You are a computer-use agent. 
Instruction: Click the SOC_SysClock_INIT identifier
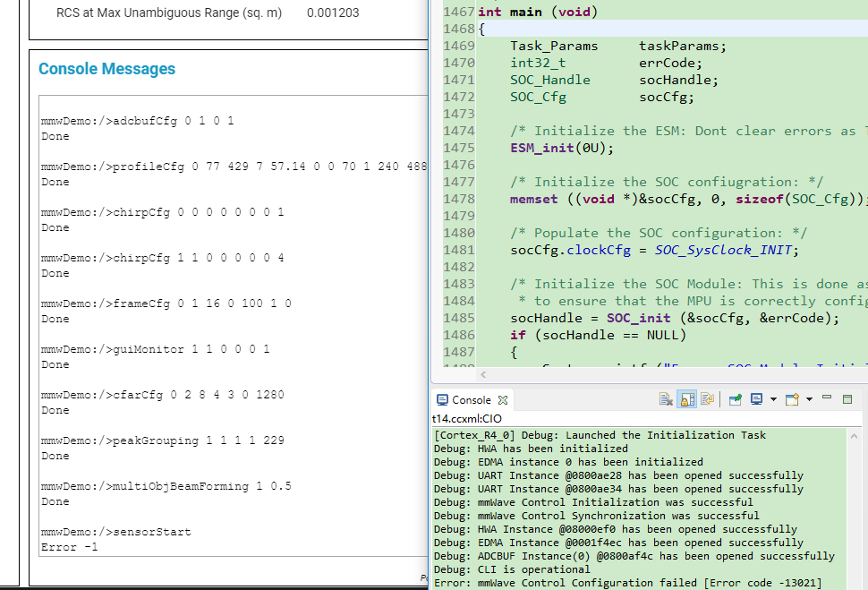point(724,250)
